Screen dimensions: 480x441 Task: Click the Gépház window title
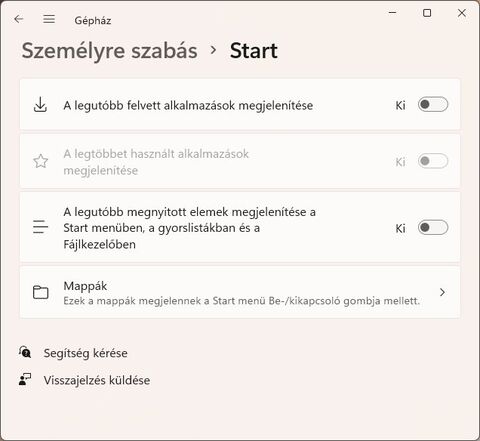coord(93,21)
